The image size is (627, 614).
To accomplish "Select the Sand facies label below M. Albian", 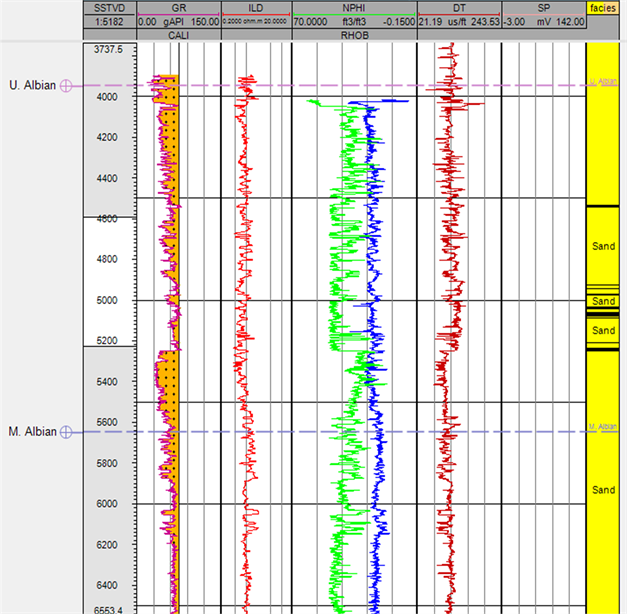I will pos(603,490).
